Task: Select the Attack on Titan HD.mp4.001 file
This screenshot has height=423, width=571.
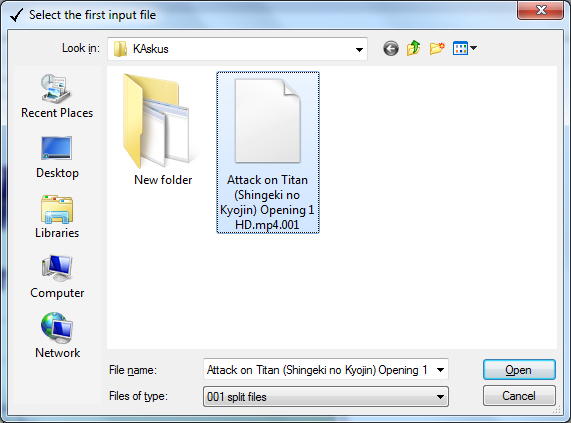Action: click(268, 153)
